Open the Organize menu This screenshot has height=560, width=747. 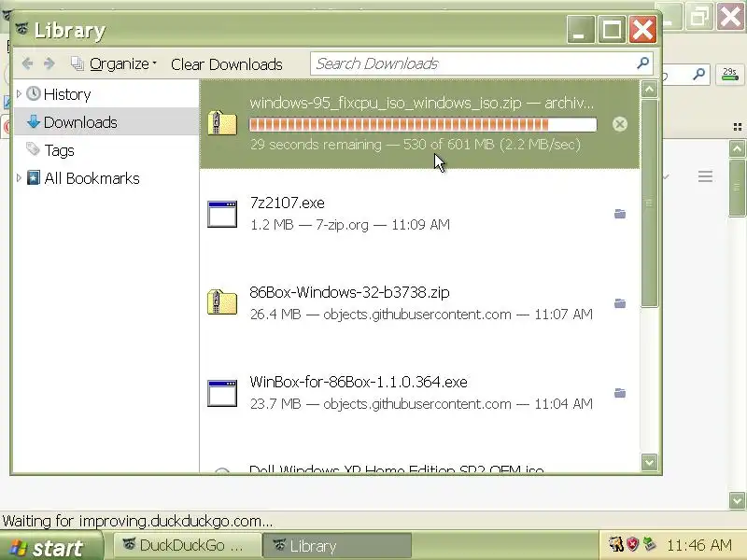point(113,63)
